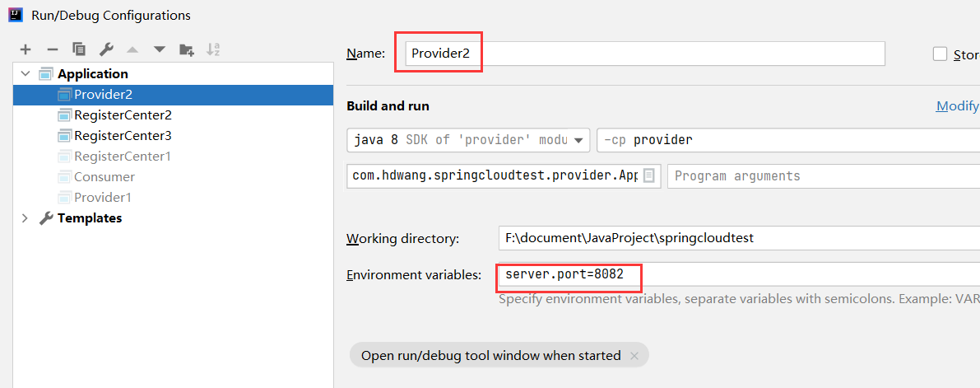Click the Edit Templates wrench icon

click(106, 49)
